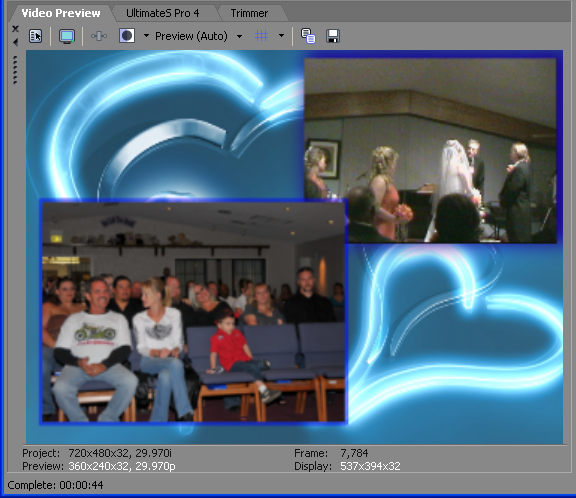Toggle Video Preview on External Monitor
The image size is (576, 498).
click(67, 36)
